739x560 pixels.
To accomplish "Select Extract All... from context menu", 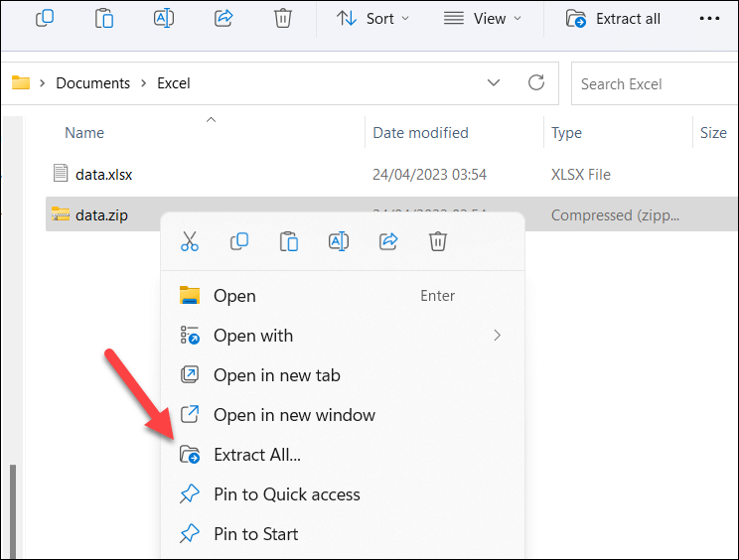I will point(342,455).
